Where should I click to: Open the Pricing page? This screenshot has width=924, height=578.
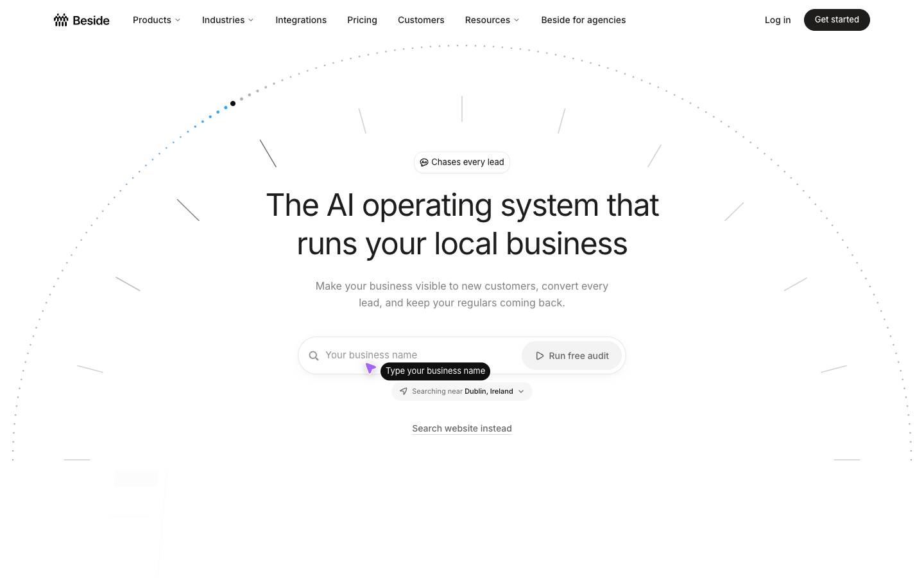pos(362,20)
